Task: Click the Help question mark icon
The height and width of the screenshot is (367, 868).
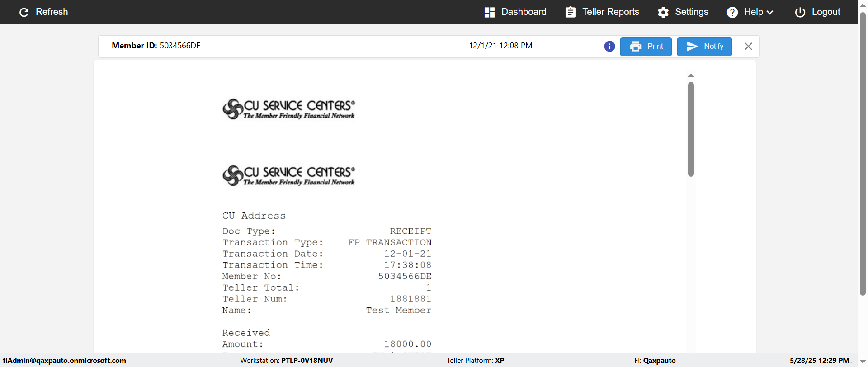Action: pyautogui.click(x=732, y=12)
